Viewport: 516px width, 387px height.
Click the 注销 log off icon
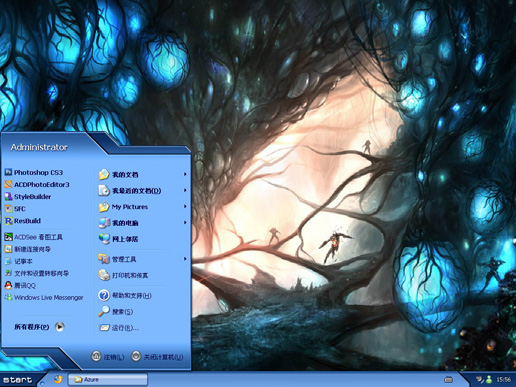point(96,356)
